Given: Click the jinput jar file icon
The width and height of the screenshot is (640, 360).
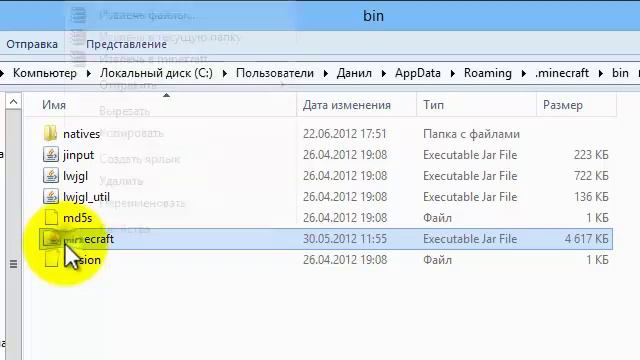Looking at the screenshot, I should [51, 155].
